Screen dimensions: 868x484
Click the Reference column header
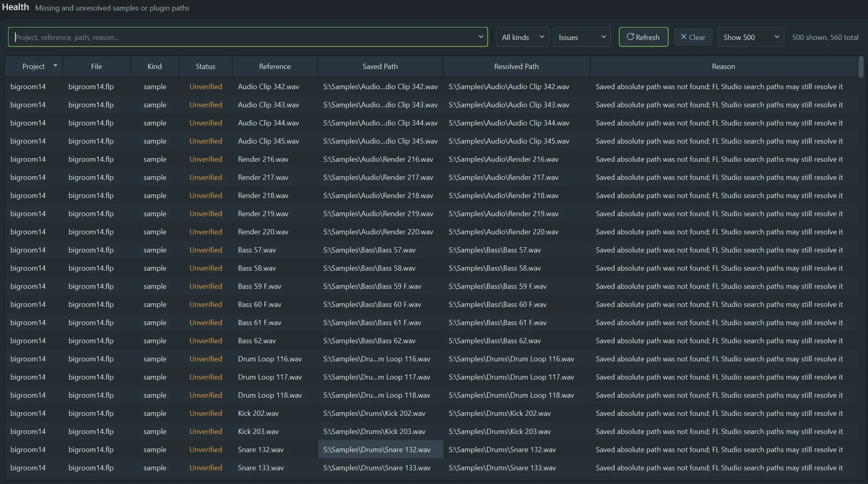275,66
